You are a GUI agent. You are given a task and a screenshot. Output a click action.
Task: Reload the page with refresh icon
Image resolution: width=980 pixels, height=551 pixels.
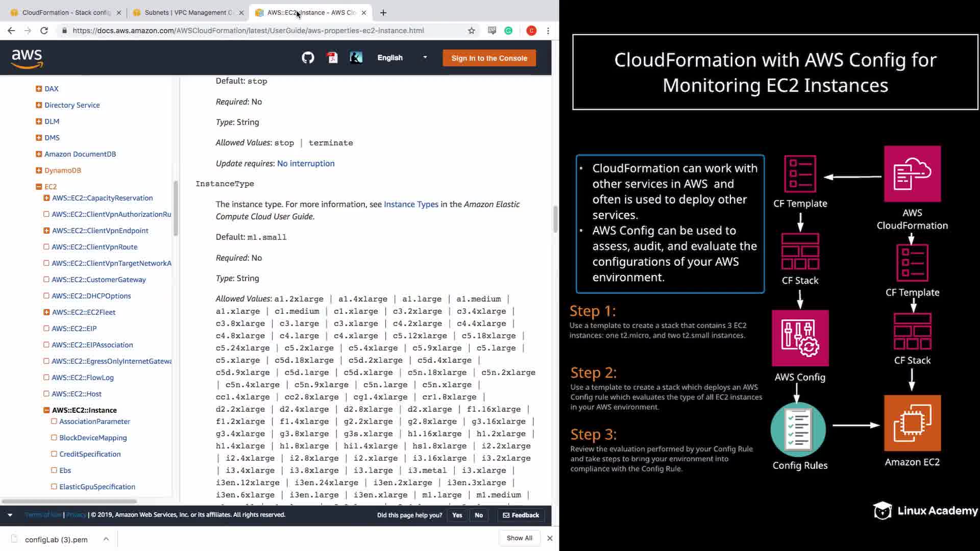[44, 31]
